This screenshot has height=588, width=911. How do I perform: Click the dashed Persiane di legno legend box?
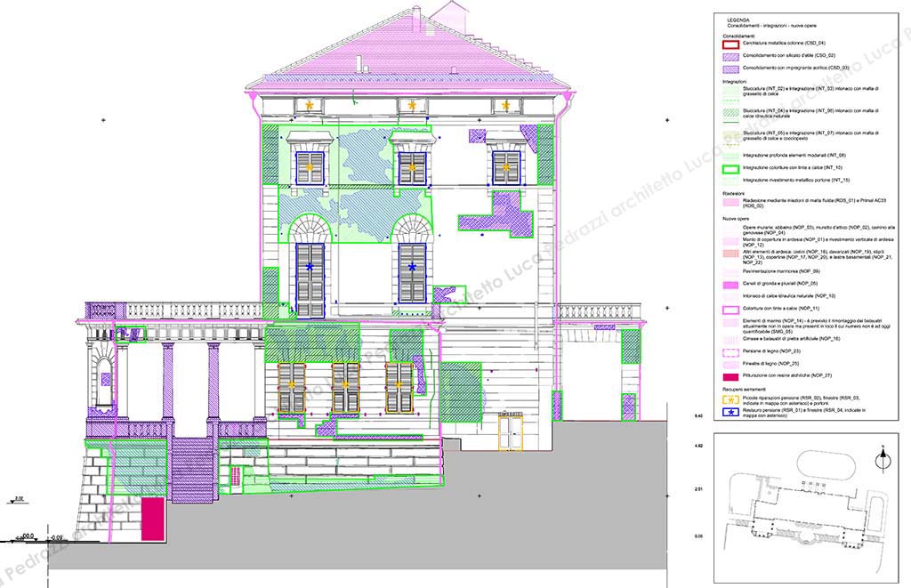point(730,352)
